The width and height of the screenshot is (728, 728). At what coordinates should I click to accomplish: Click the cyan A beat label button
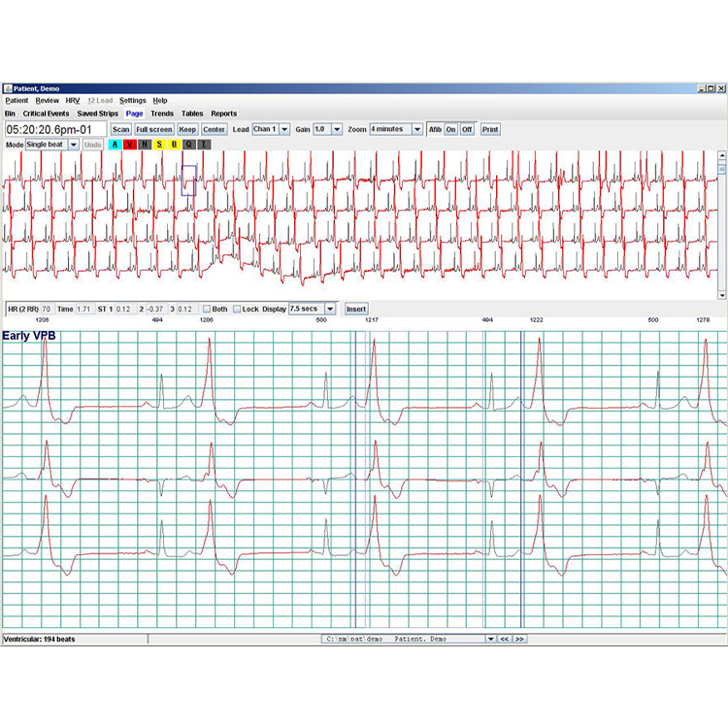115,145
